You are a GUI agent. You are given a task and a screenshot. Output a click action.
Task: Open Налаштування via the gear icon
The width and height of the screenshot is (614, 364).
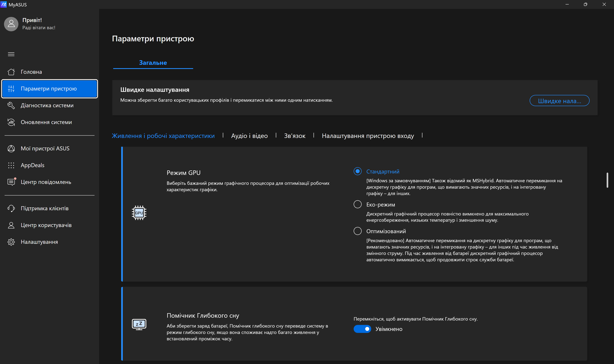[11, 242]
